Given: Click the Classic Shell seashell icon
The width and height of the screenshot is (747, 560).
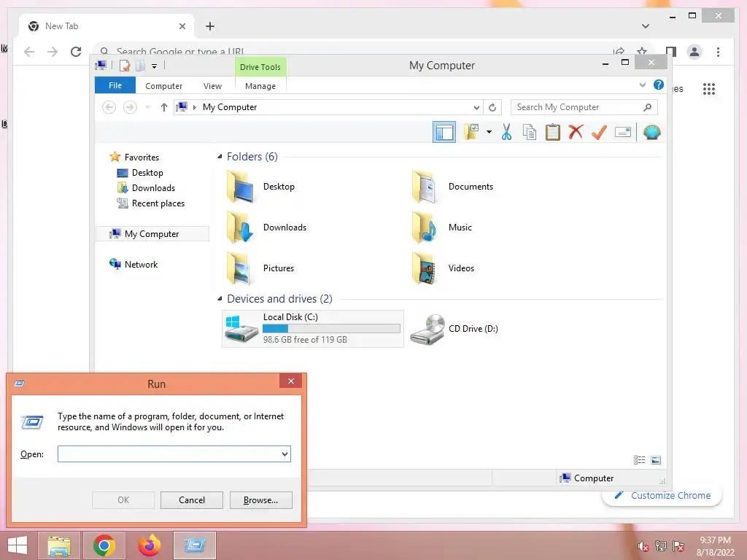Looking at the screenshot, I should coord(651,132).
